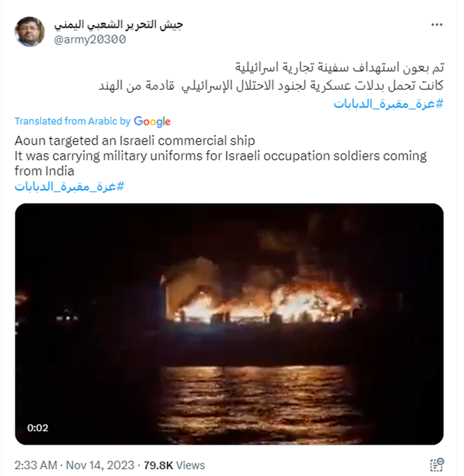Image resolution: width=464 pixels, height=476 pixels.
Task: Click the Arabic hashtag in the original tweet
Action: [389, 104]
